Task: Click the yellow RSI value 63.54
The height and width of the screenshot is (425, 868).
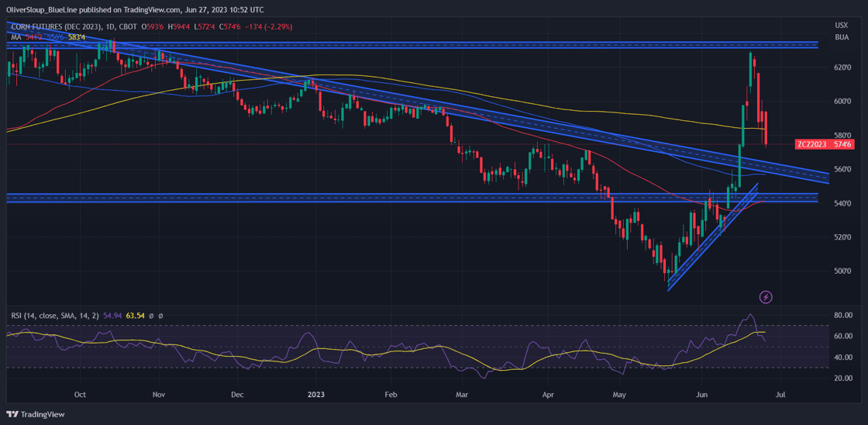Action: click(136, 316)
